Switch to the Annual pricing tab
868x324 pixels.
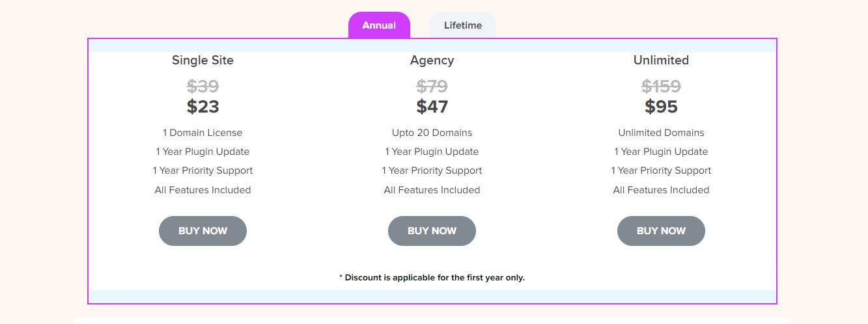379,25
